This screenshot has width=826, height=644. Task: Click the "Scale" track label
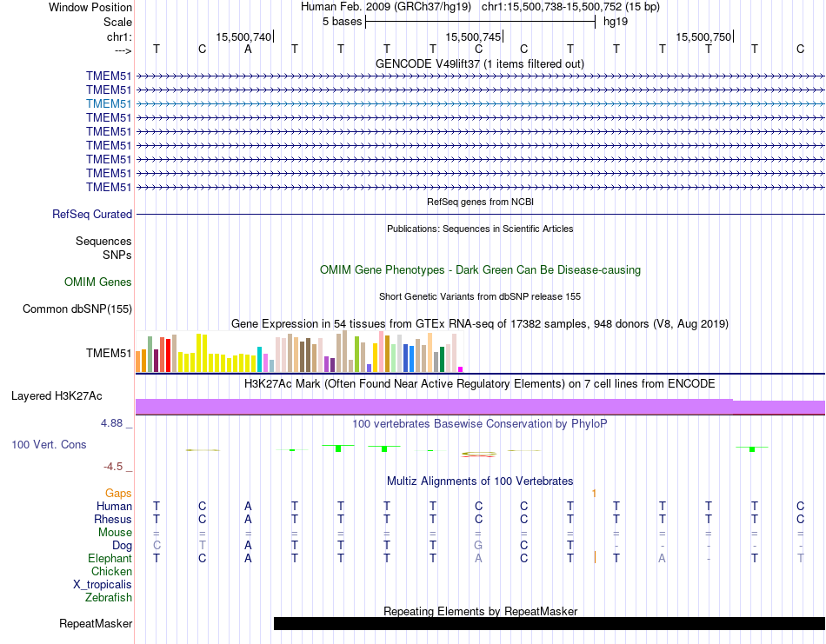click(117, 22)
